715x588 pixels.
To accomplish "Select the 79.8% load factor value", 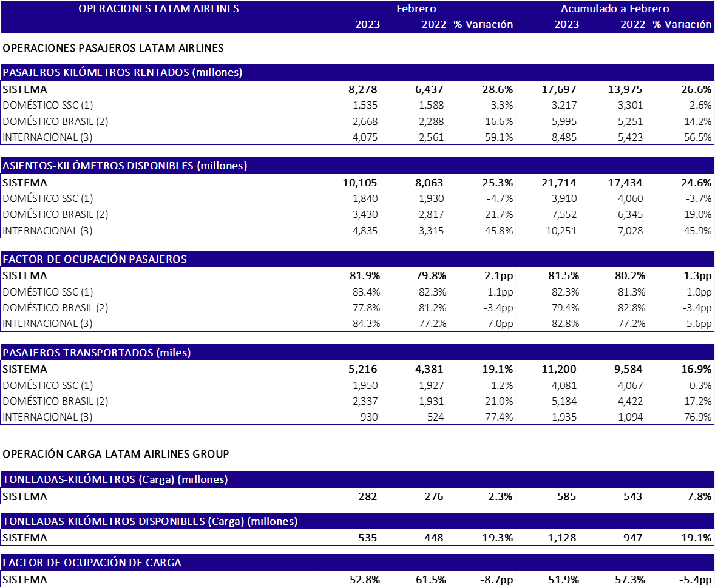I will coord(431,275).
